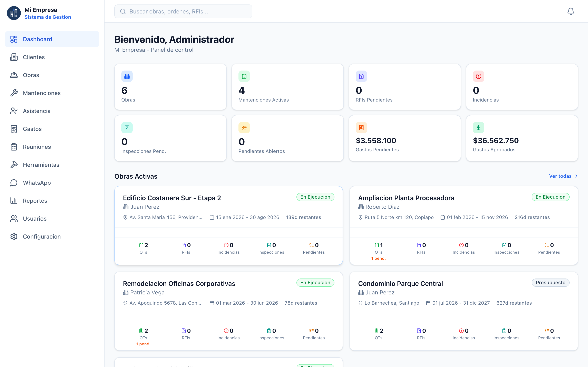Image resolution: width=588 pixels, height=367 pixels.
Task: Click the Presupuesto badge on Condominio Parque Central
Action: tap(551, 283)
